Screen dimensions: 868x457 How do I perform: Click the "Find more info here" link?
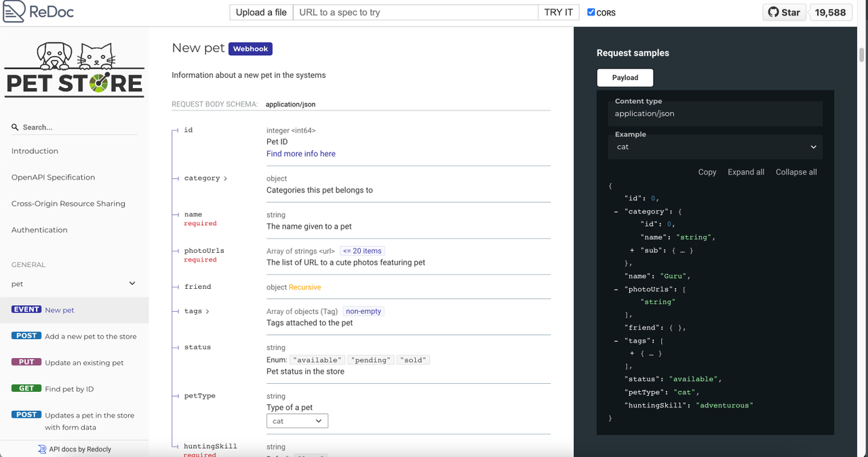pos(300,153)
